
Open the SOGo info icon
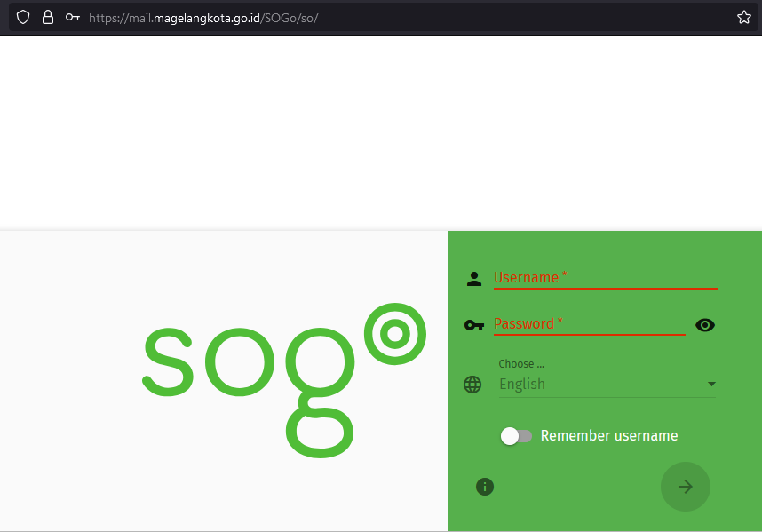tap(485, 487)
